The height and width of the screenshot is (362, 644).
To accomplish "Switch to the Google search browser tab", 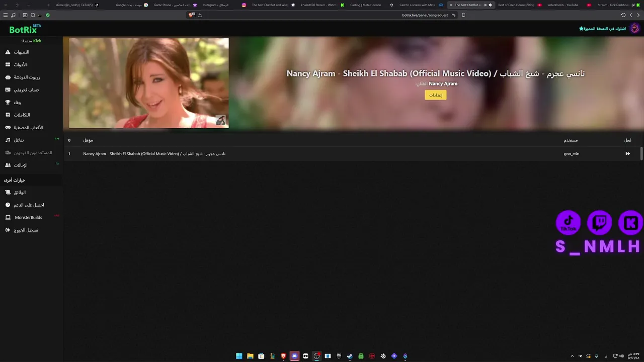I will pyautogui.click(x=131, y=5).
